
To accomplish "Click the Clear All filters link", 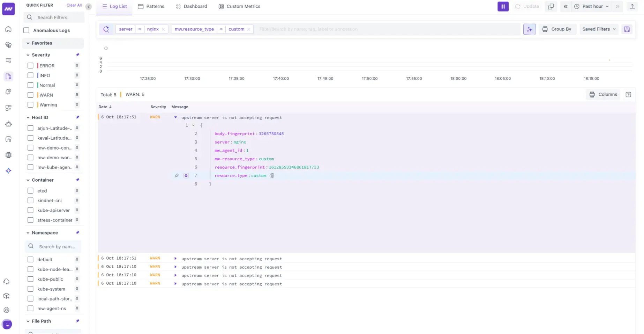I will point(74,5).
